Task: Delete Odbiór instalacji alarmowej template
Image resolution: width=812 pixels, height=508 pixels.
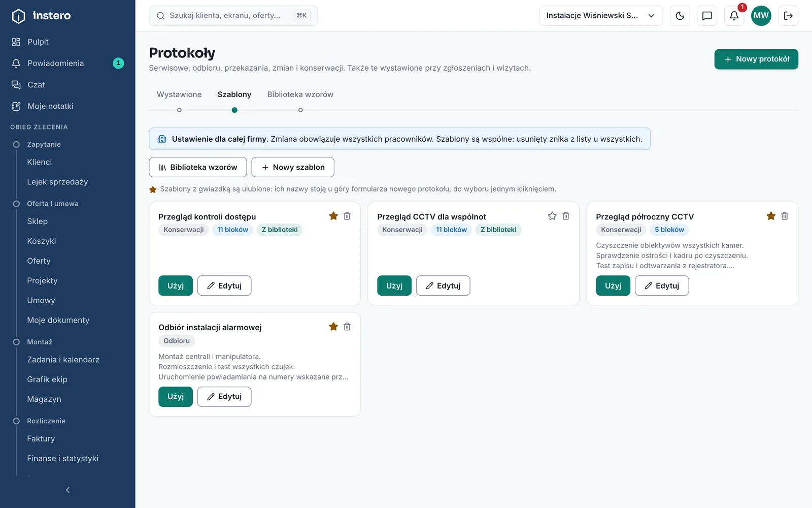Action: pos(347,327)
